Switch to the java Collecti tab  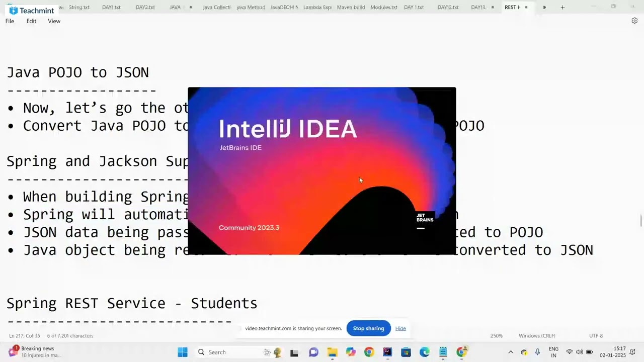pyautogui.click(x=216, y=7)
